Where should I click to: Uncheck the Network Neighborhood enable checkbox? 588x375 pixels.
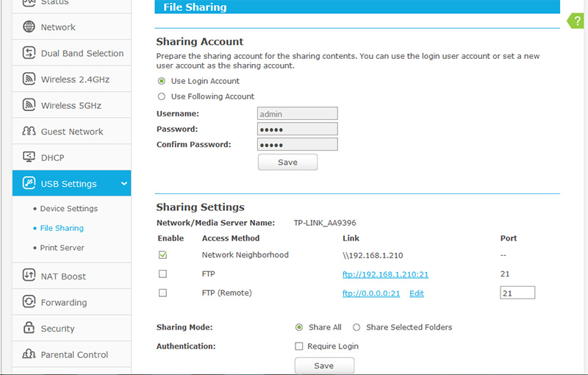(x=162, y=255)
